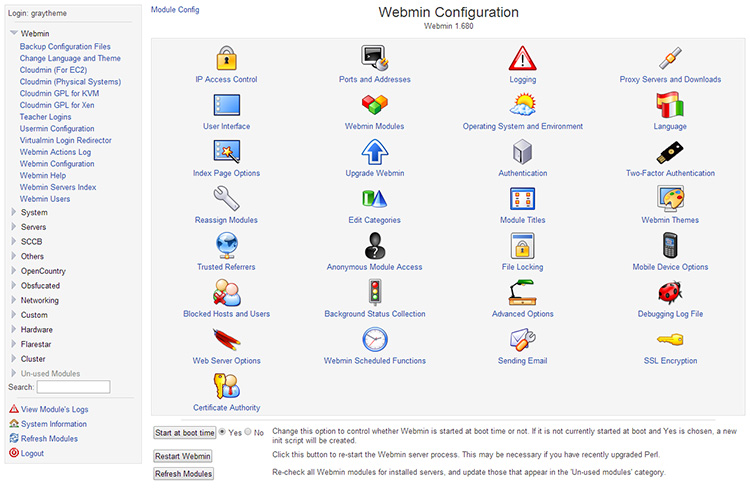Focus the sidebar Search field
The width and height of the screenshot is (750, 500).
point(74,387)
